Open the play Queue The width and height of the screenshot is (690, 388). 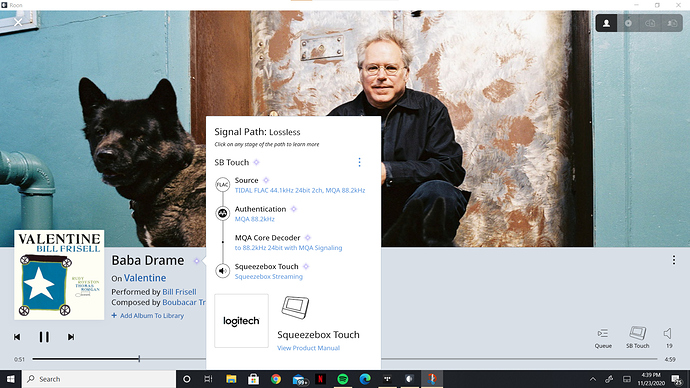pos(603,338)
